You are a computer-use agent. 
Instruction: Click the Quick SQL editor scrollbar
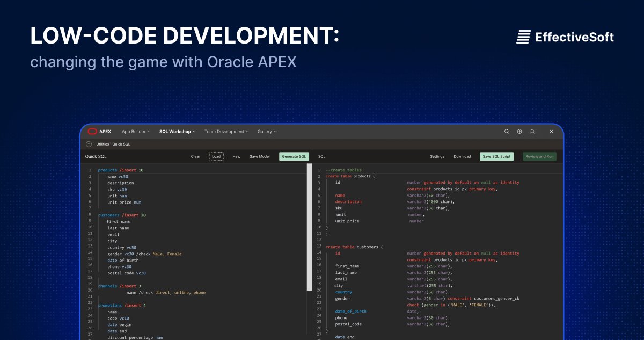point(309,227)
